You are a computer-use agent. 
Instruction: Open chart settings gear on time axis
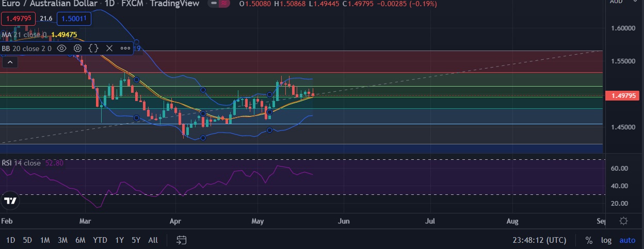[623, 221]
